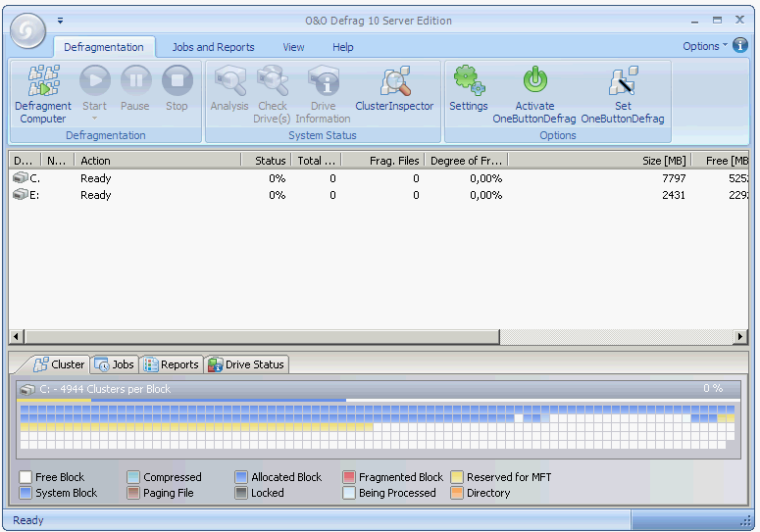The height and width of the screenshot is (532, 760).
Task: Click the Degree of Fr... column header
Action: 466,161
